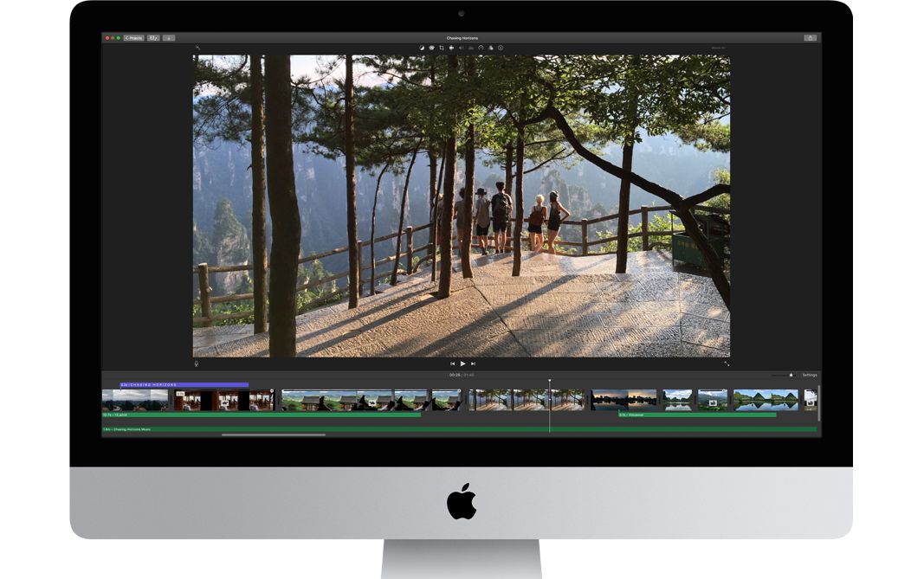Click the Record Voiceover microphone icon
Image resolution: width=924 pixels, height=579 pixels.
197,363
